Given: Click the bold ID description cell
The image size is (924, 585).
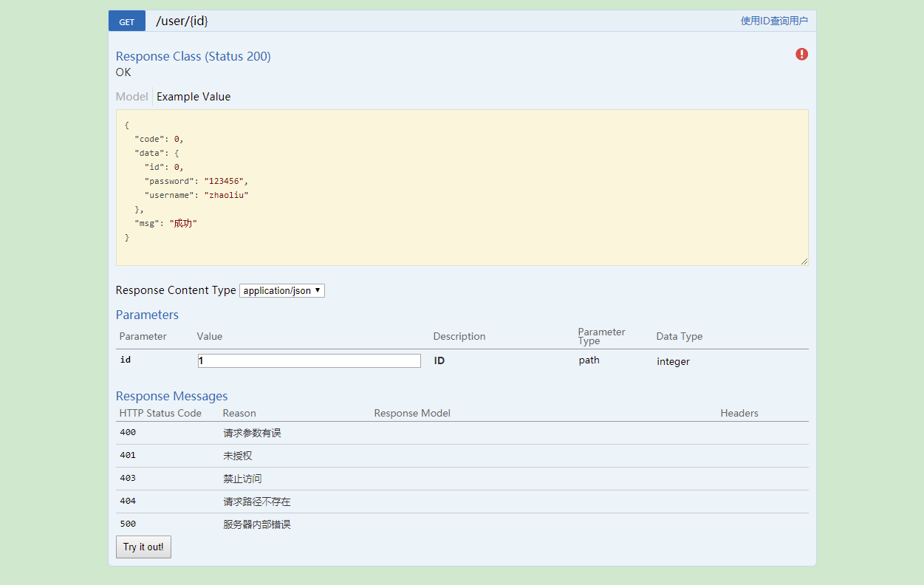Looking at the screenshot, I should pyautogui.click(x=439, y=360).
